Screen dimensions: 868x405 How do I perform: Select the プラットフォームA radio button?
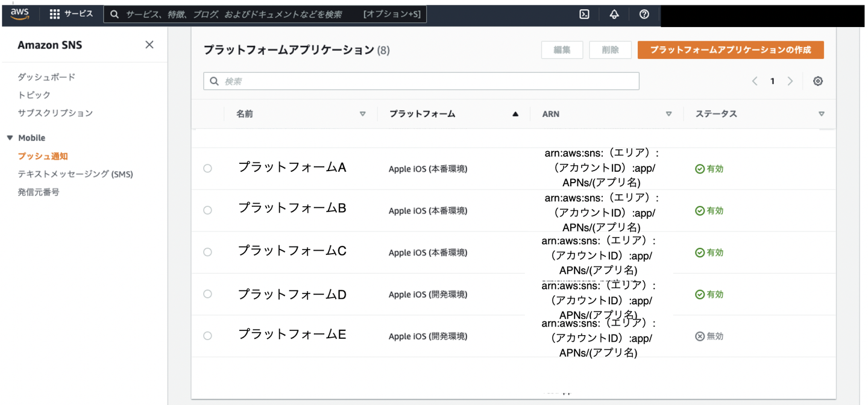(207, 169)
